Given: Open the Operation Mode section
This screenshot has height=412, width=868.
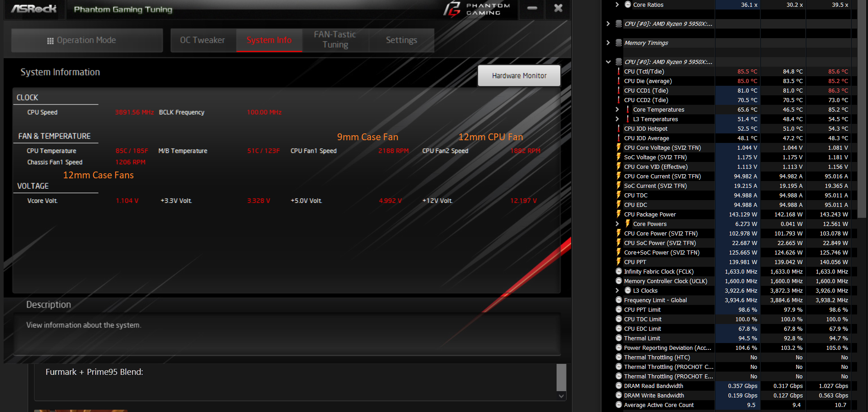Looking at the screenshot, I should pos(87,40).
